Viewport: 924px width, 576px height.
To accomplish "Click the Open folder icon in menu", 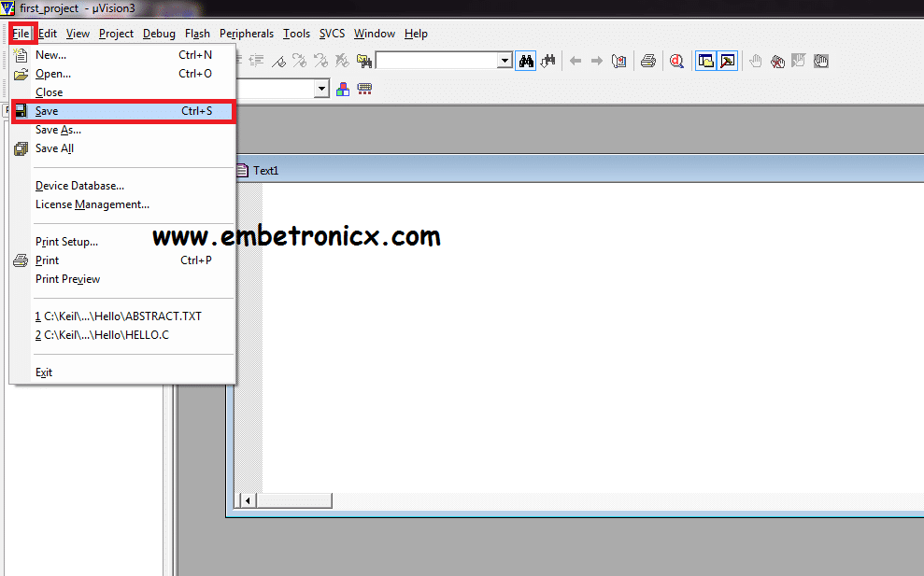I will point(21,74).
